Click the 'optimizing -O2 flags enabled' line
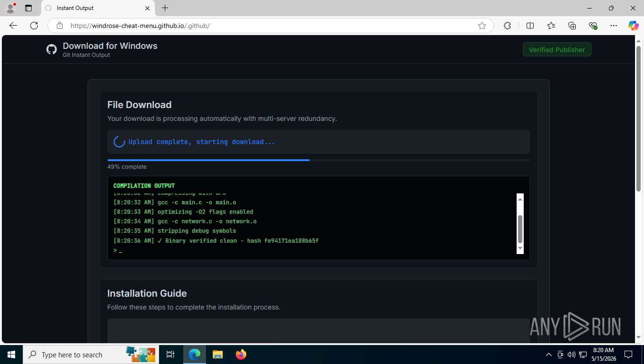This screenshot has width=644, height=364. coord(183,212)
